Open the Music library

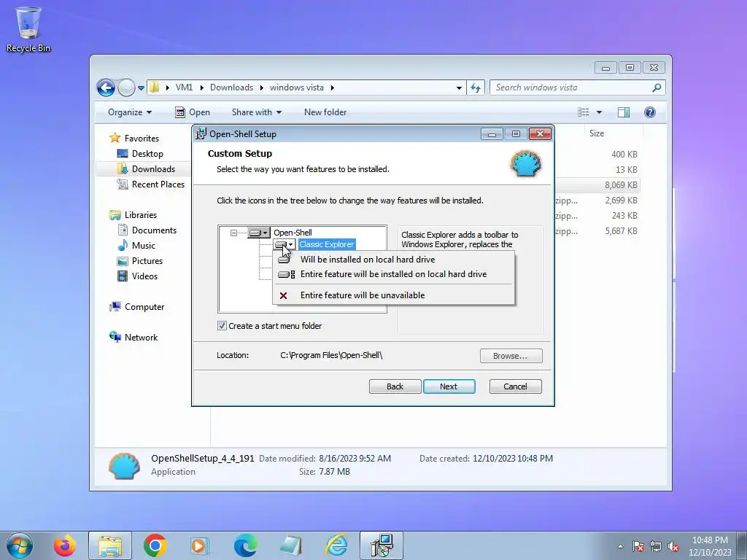click(x=144, y=246)
